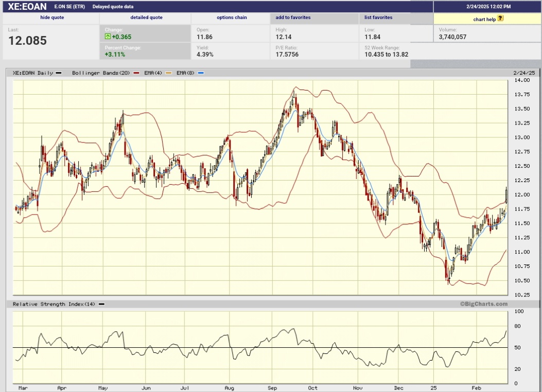Click the E.ON SE (ETR) company name

coord(69,7)
